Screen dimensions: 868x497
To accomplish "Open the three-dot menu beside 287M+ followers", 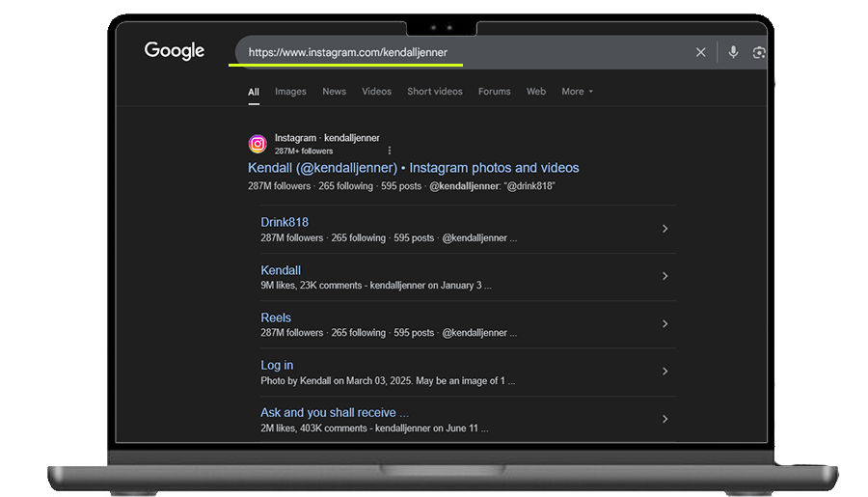I will [390, 151].
